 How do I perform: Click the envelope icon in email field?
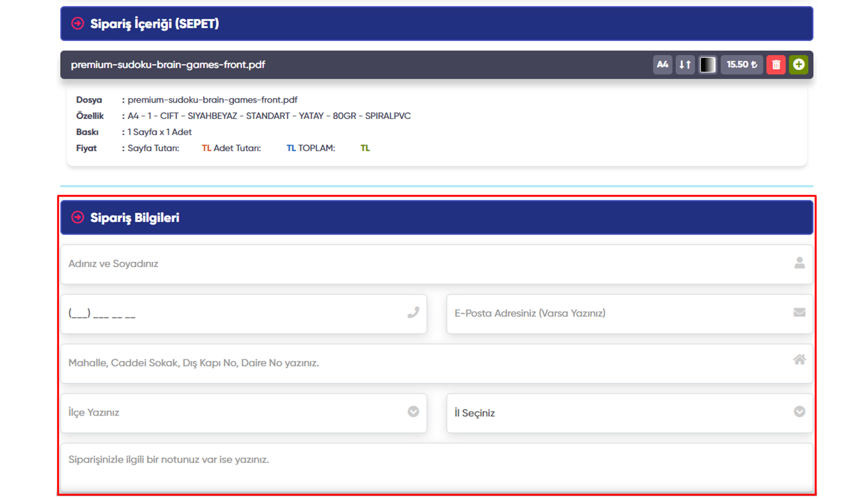(x=799, y=312)
